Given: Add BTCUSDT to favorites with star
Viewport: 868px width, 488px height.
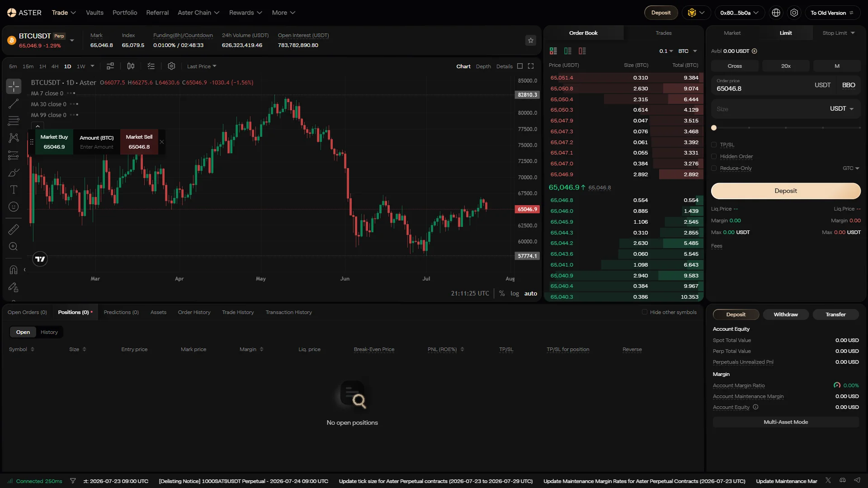Looking at the screenshot, I should [x=531, y=41].
